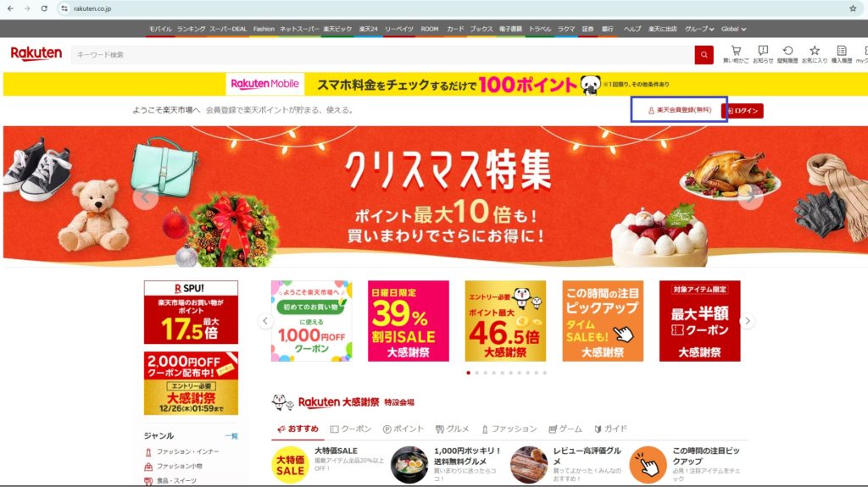
Task: Open ランキング in the top navigation
Action: [x=191, y=29]
